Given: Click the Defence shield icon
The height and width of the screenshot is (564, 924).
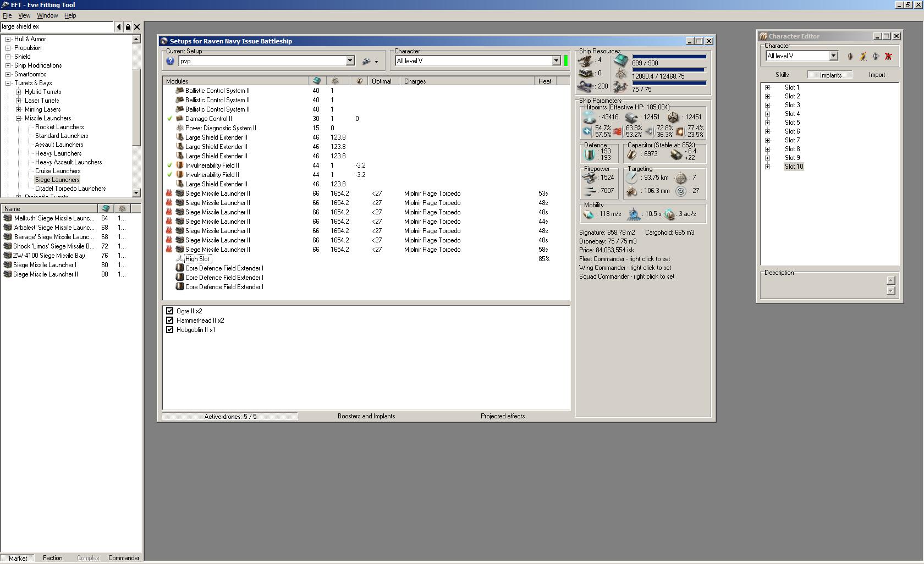Looking at the screenshot, I should point(590,154).
